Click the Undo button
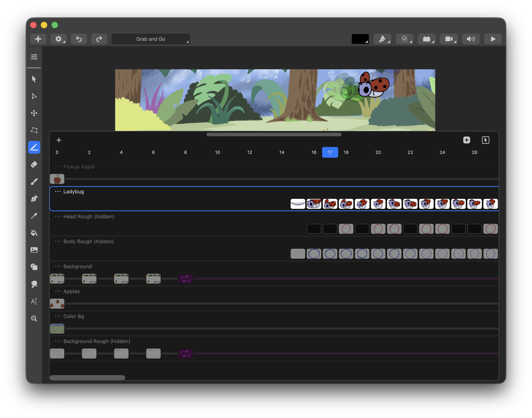532x418 pixels. [x=79, y=39]
